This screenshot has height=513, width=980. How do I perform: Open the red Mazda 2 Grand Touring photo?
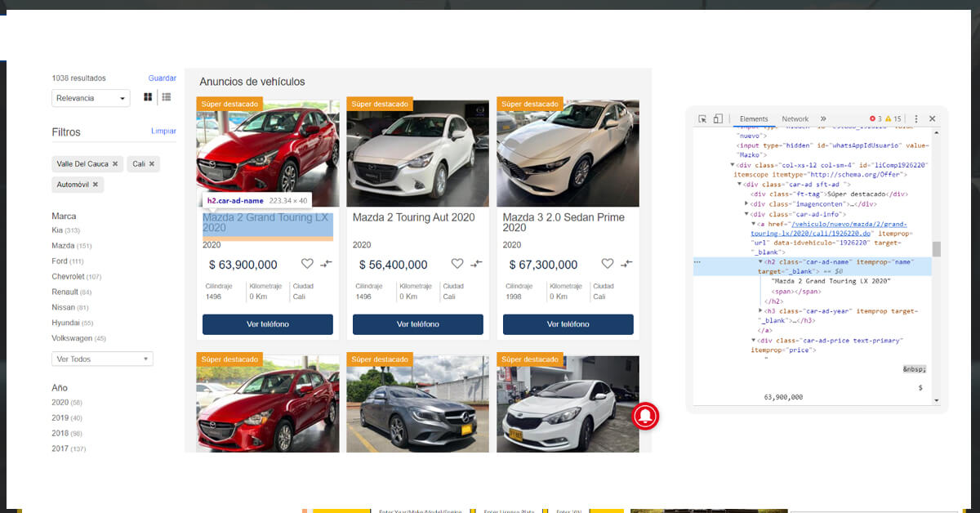tap(268, 154)
